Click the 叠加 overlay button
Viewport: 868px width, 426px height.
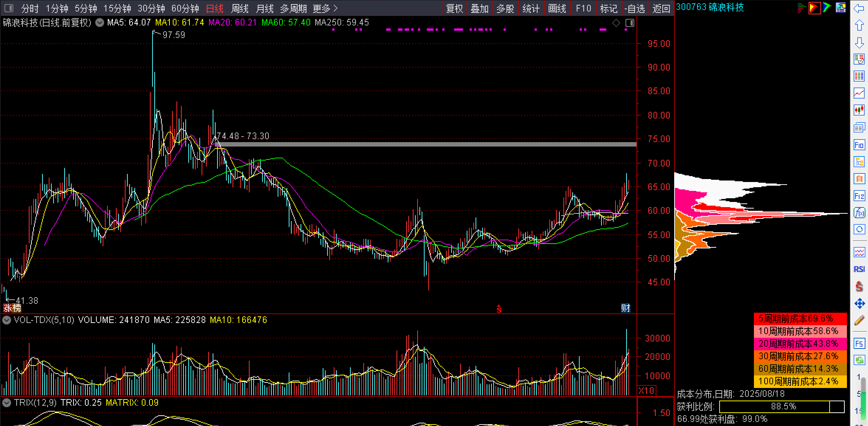(x=480, y=8)
